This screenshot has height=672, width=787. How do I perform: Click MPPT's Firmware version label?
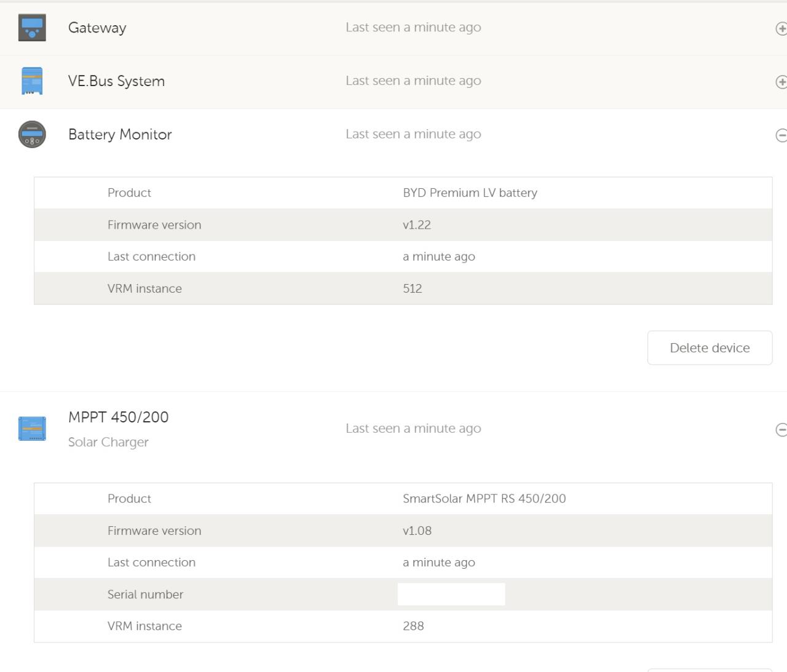(154, 531)
